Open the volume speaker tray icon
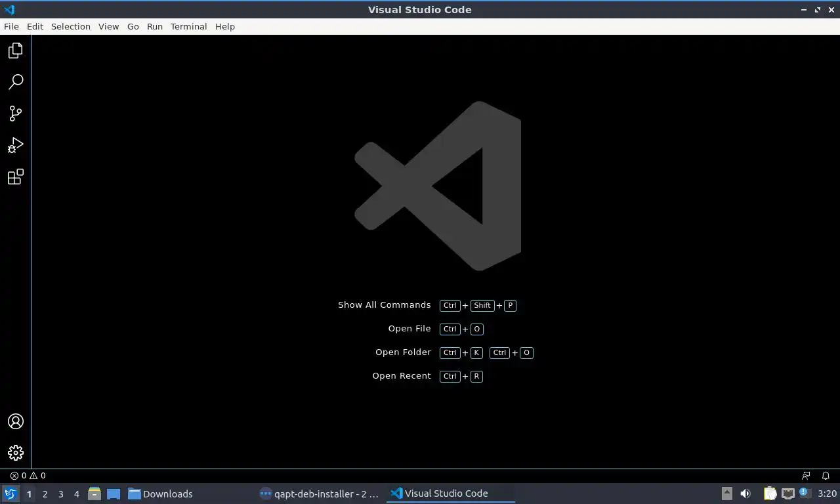 745,493
